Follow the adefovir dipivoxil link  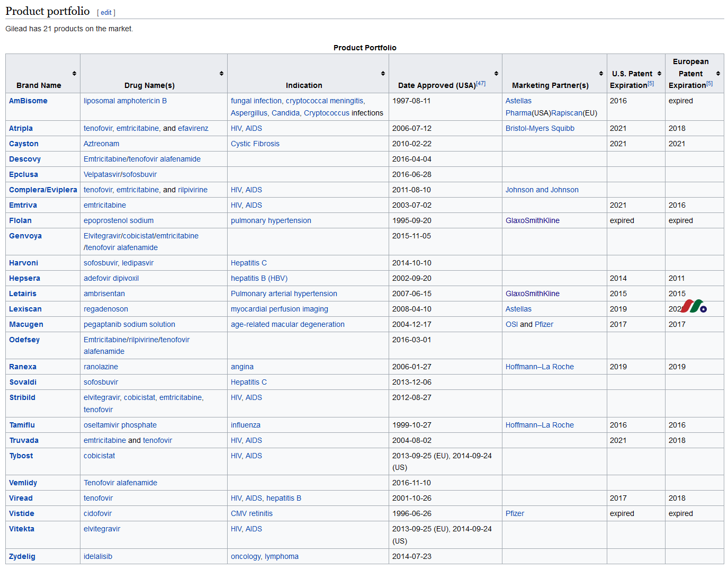(x=111, y=278)
